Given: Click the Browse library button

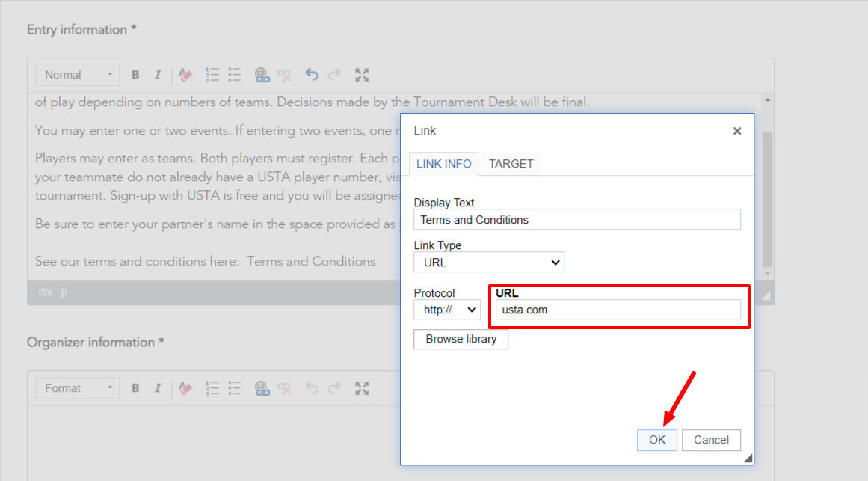Looking at the screenshot, I should click(461, 339).
